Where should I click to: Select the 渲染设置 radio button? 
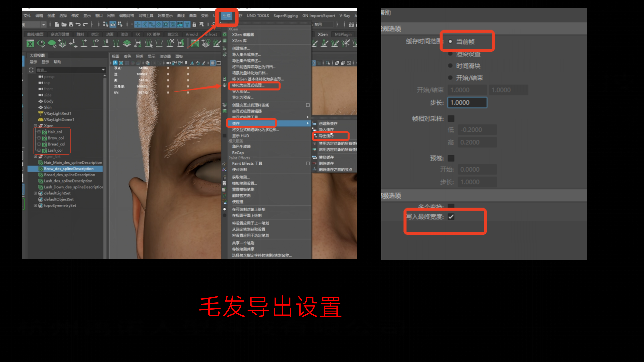pos(450,54)
